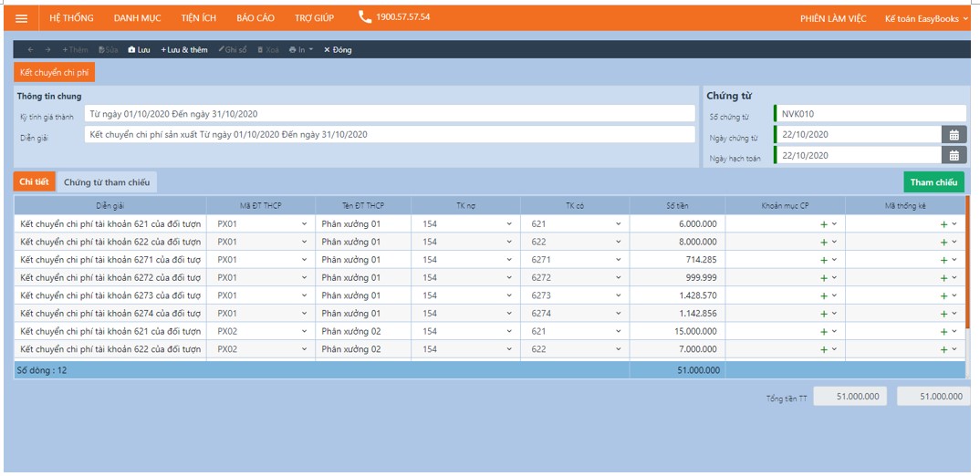Click the Ngày hạch toán date field
The height and width of the screenshot is (476, 980).
pyautogui.click(x=858, y=156)
